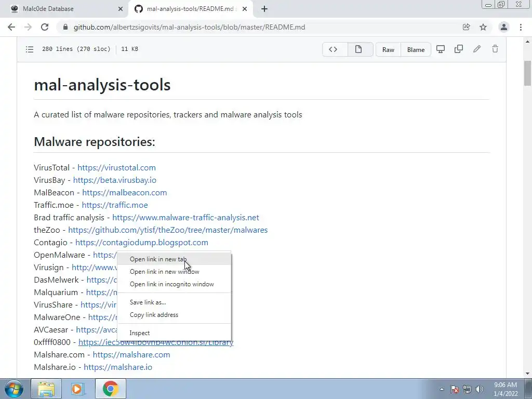The width and height of the screenshot is (532, 399).
Task: Open Blame view
Action: tap(416, 49)
